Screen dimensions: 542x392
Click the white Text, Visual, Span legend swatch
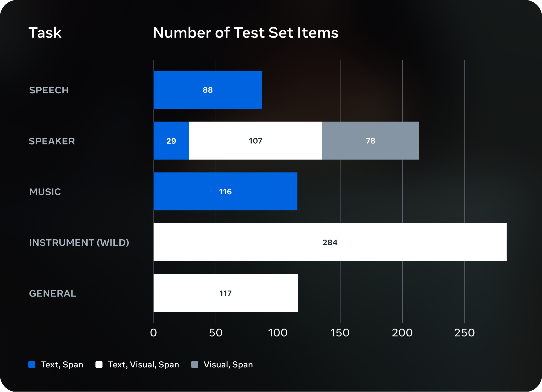coord(99,364)
